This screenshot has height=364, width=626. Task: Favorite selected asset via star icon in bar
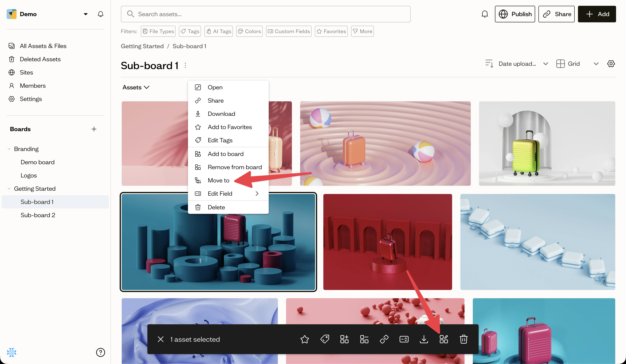tap(305, 339)
